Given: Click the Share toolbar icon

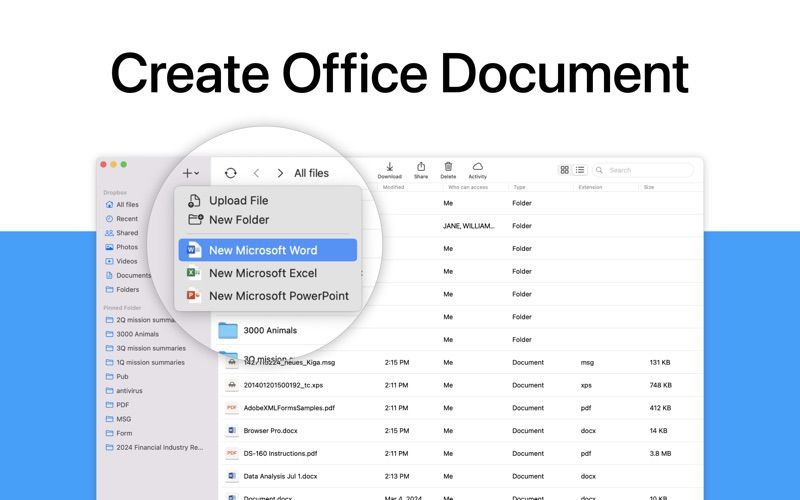Looking at the screenshot, I should tap(421, 170).
